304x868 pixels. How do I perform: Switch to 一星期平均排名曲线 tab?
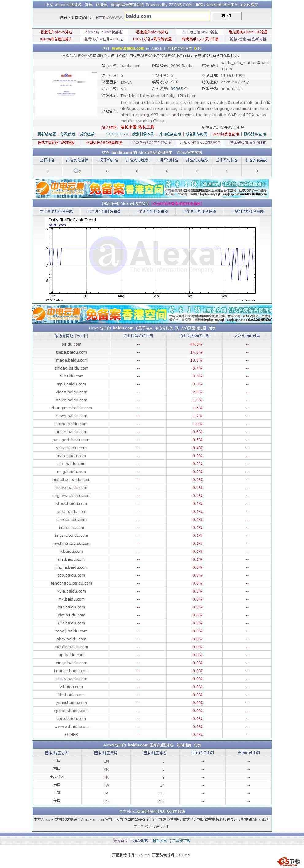[247, 211]
